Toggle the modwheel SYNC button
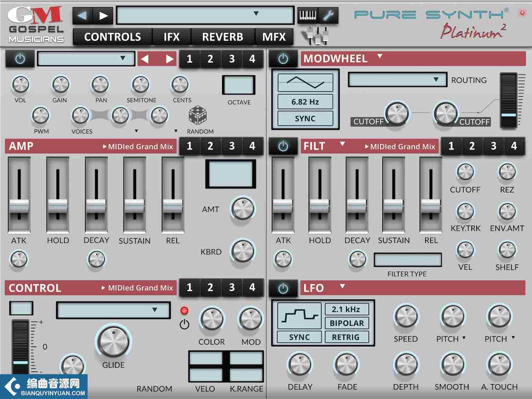The height and width of the screenshot is (399, 532). [x=305, y=119]
